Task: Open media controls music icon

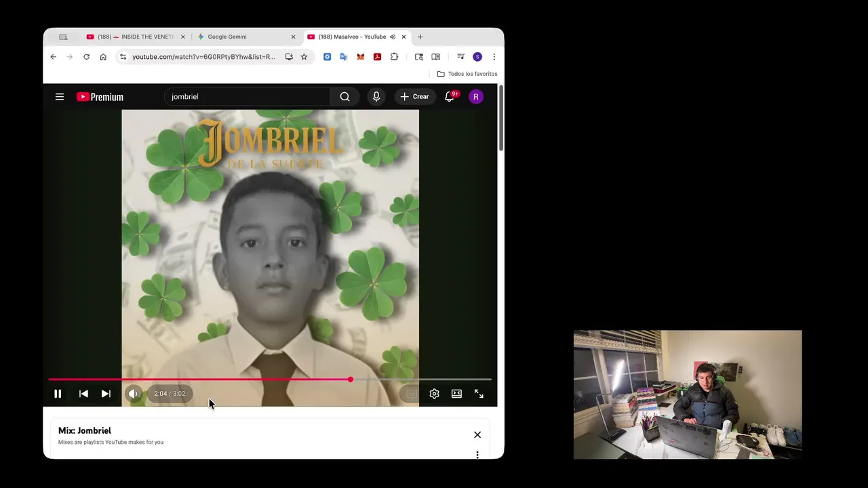Action: pyautogui.click(x=460, y=57)
